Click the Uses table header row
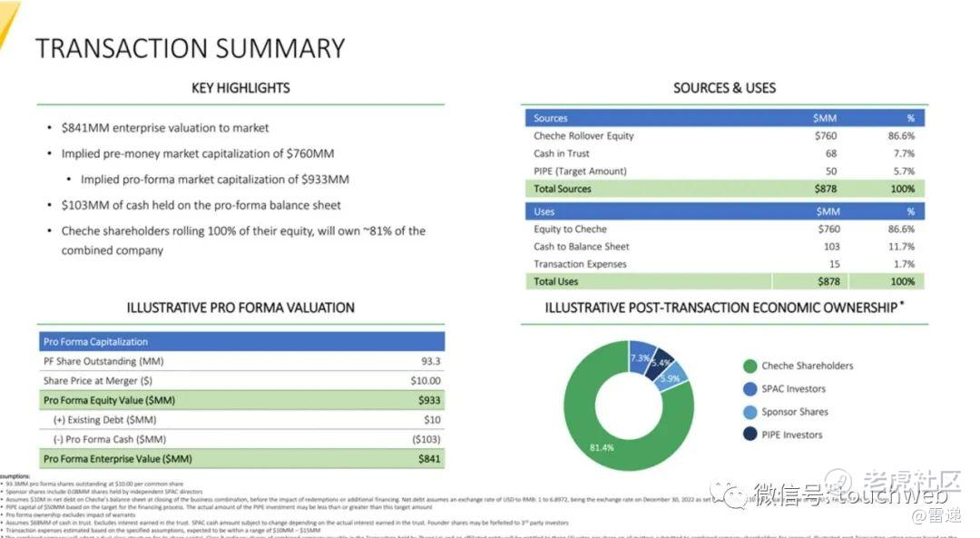Screen dimensions: 980x538 point(725,211)
